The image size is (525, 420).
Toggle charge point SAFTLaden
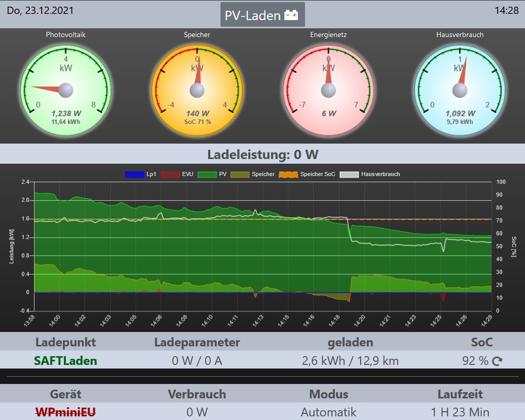pyautogui.click(x=65, y=361)
